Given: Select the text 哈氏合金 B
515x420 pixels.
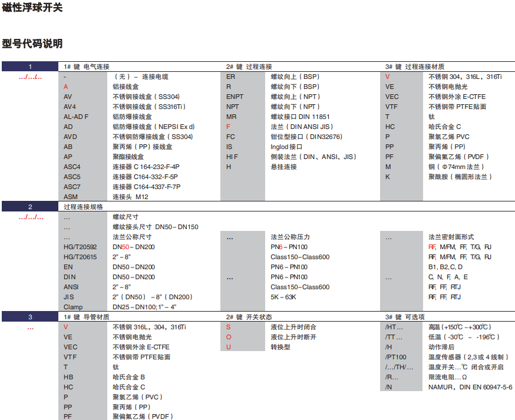Looking at the screenshot, I should 128,377.
